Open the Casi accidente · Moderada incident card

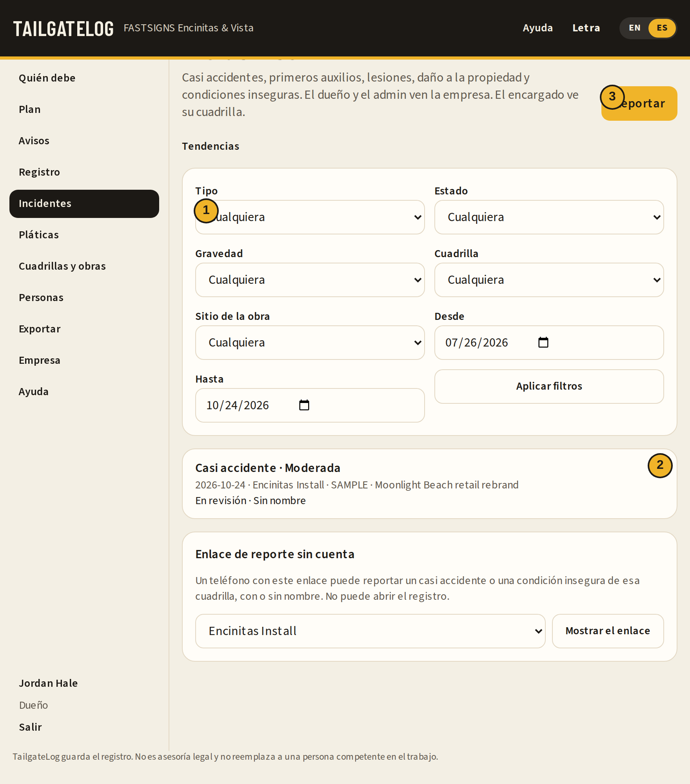[429, 484]
